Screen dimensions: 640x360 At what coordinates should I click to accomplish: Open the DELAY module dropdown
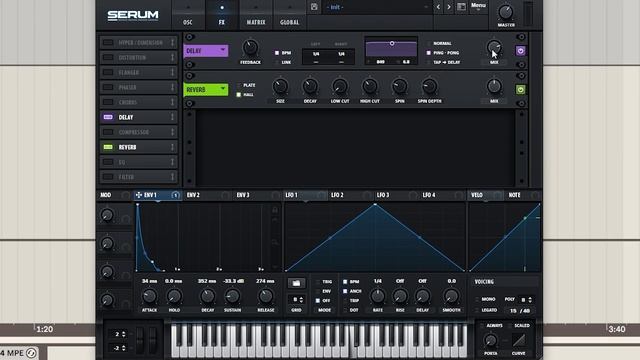tap(206, 51)
